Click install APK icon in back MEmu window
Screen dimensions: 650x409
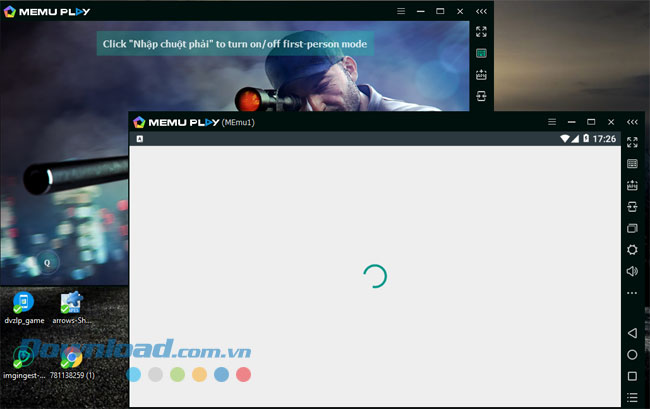click(x=481, y=75)
